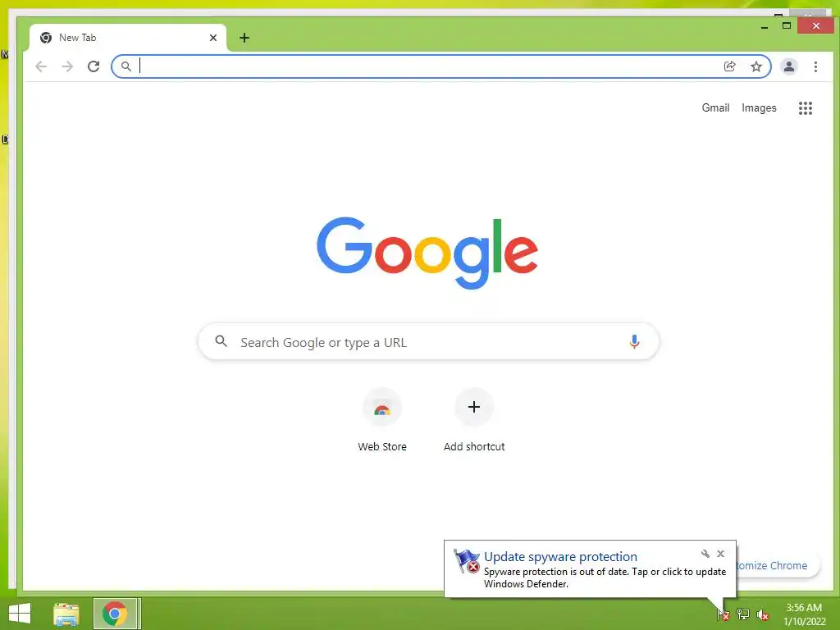Reload the page with refresh icon
Screen dimensions: 840x630
pos(94,66)
